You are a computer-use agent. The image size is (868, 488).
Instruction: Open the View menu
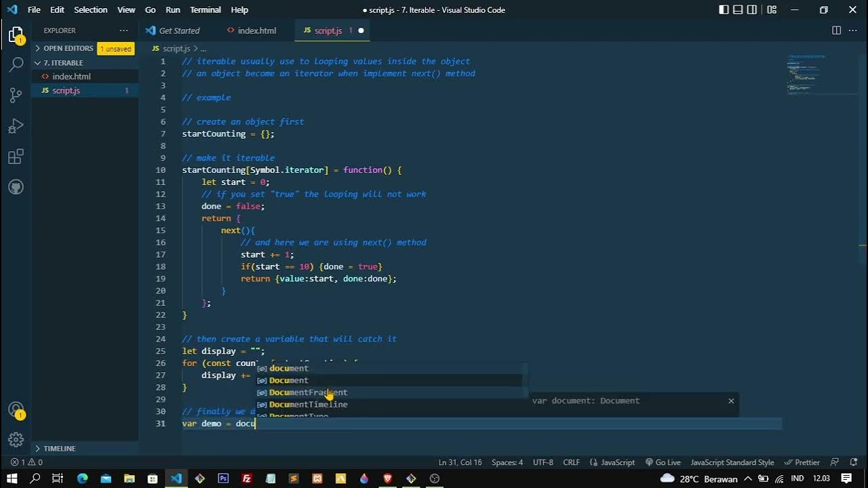(x=126, y=9)
